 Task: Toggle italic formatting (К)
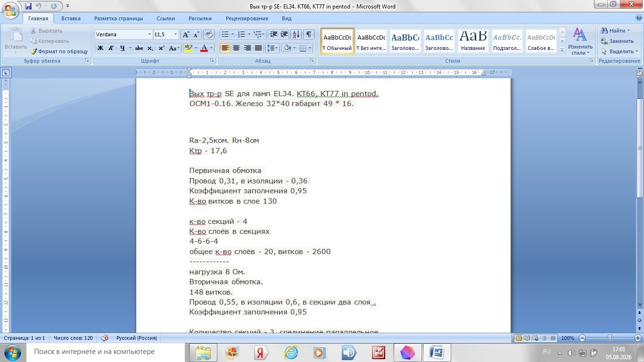coord(111,48)
